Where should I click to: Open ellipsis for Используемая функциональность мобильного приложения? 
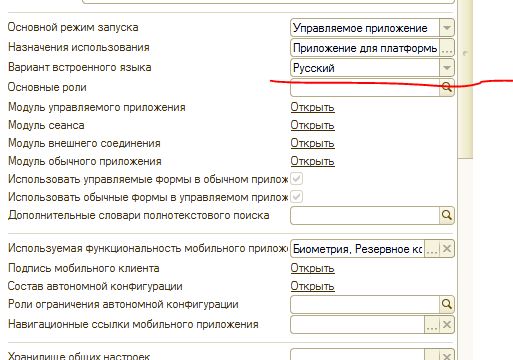click(432, 249)
